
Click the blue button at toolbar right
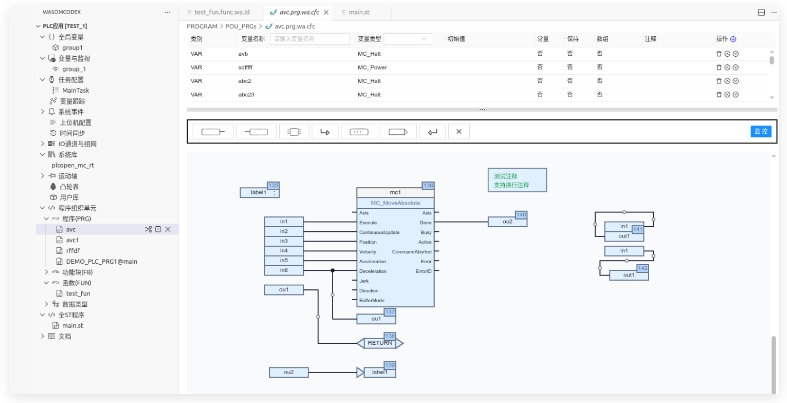(761, 131)
